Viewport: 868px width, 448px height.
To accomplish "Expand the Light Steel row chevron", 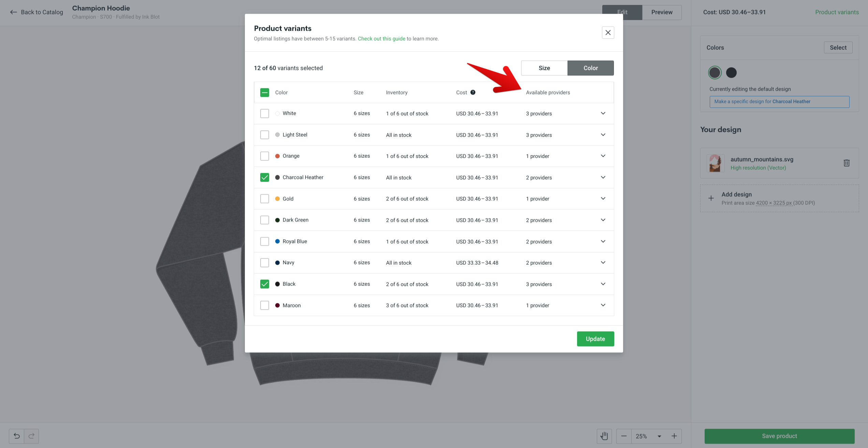I will 603,135.
